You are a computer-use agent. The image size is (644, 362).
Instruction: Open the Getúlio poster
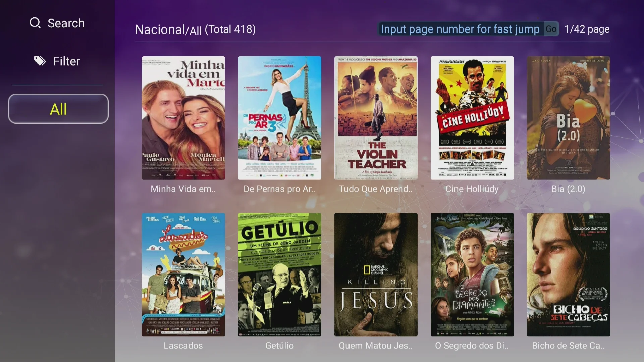click(x=280, y=275)
